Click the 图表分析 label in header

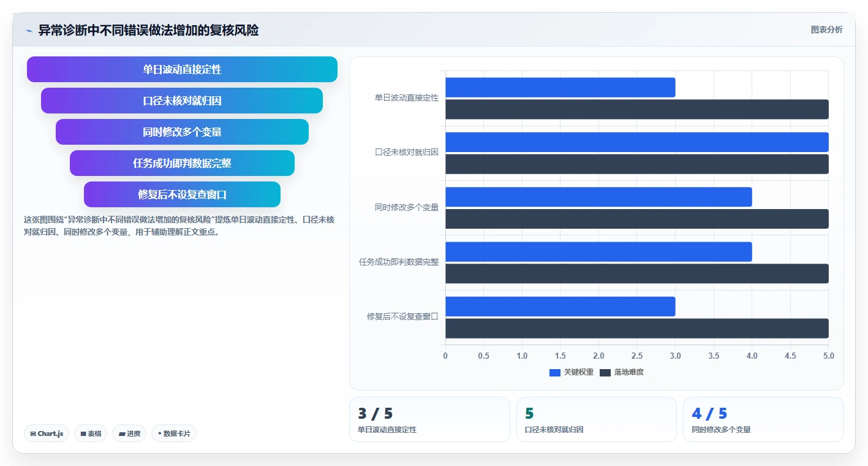pos(826,29)
